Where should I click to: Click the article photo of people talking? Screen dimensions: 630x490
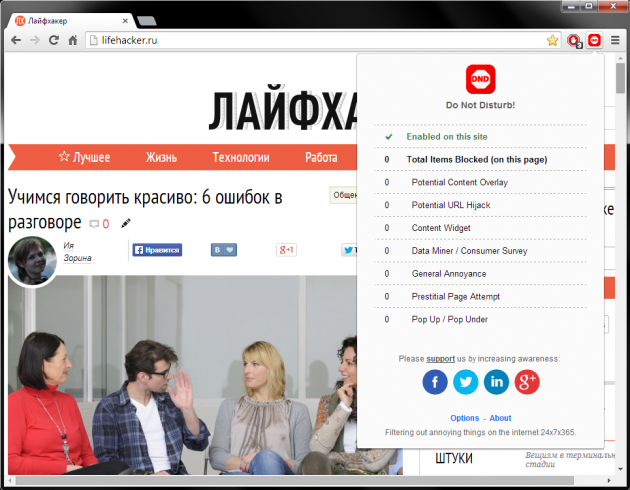coord(182,375)
